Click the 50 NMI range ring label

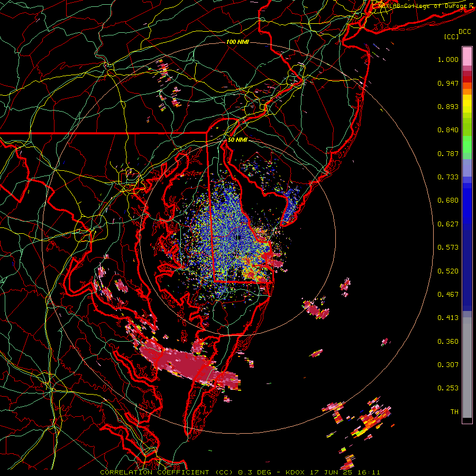237,140
